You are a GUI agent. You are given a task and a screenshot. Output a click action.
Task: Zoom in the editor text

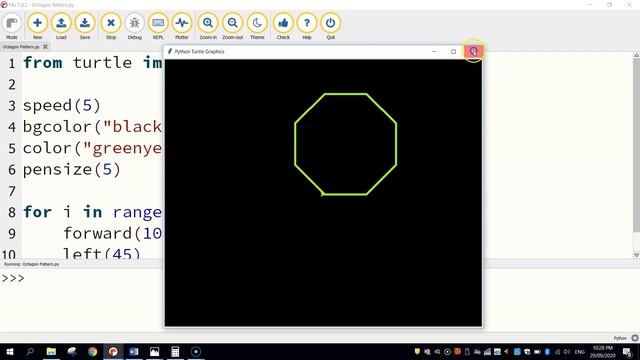(x=208, y=26)
